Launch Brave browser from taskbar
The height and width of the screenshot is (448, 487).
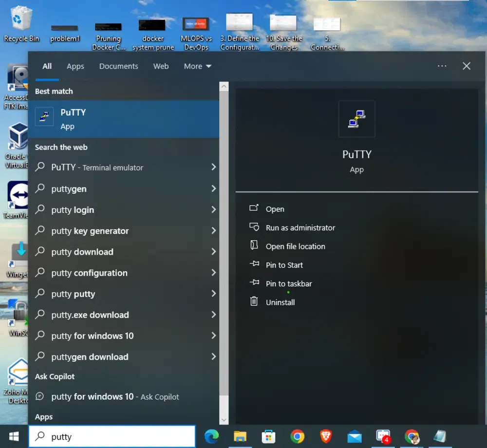pyautogui.click(x=326, y=436)
